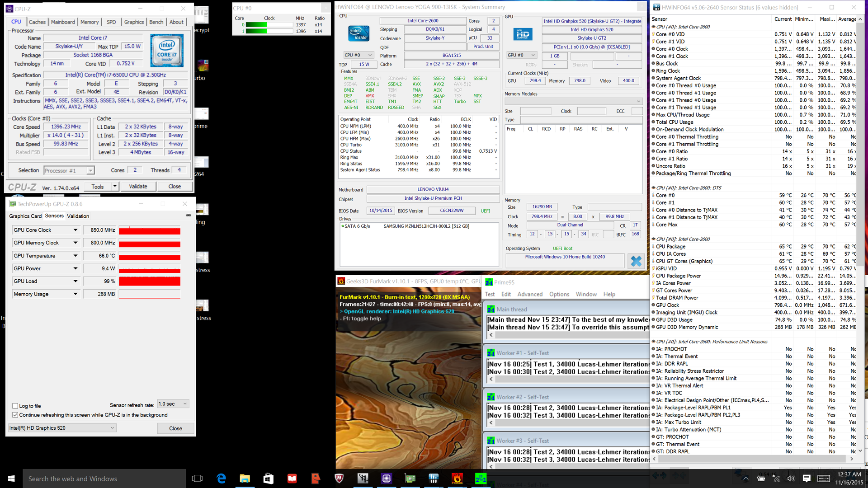This screenshot has height=488, width=868.
Task: Switch to the Mainboard tab in CPU-Z
Action: pos(63,22)
